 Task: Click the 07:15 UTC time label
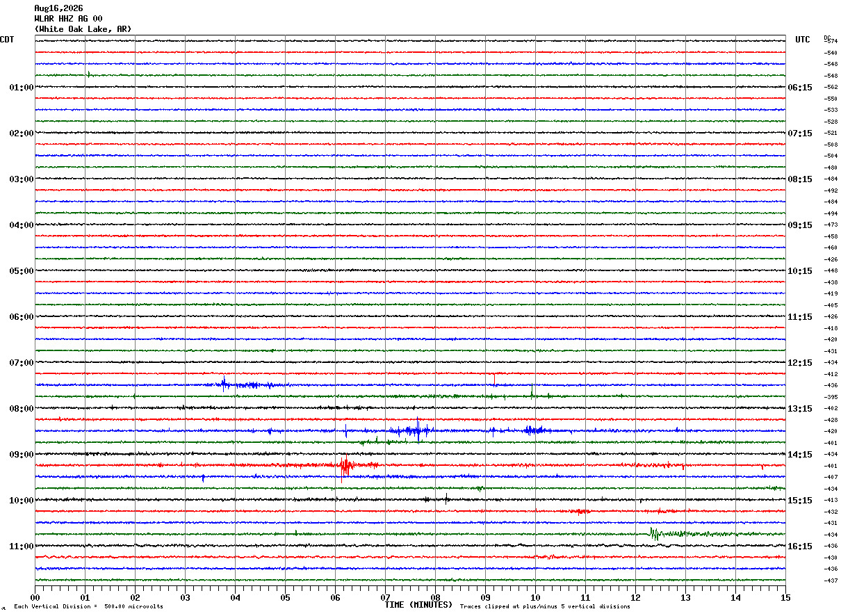click(x=800, y=133)
